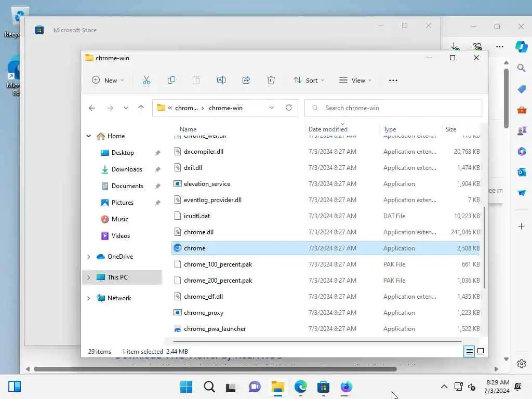Screen dimensions: 532x399
Task: Click the Rename icon in toolbar
Action: click(221, 81)
